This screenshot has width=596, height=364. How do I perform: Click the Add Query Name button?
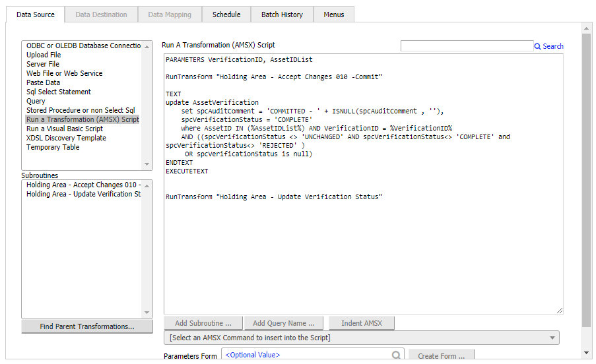coord(284,323)
